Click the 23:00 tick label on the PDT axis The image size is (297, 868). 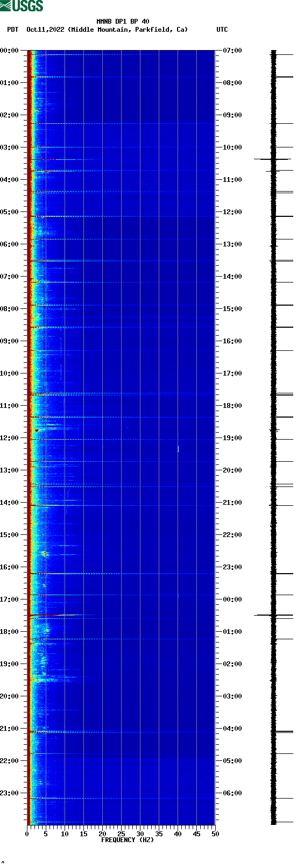pyautogui.click(x=9, y=793)
